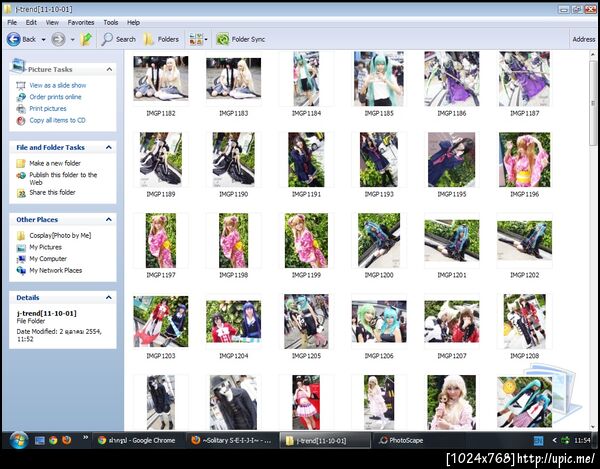Select thumbnail IMGP1200
The height and width of the screenshot is (469, 600).
tap(379, 240)
